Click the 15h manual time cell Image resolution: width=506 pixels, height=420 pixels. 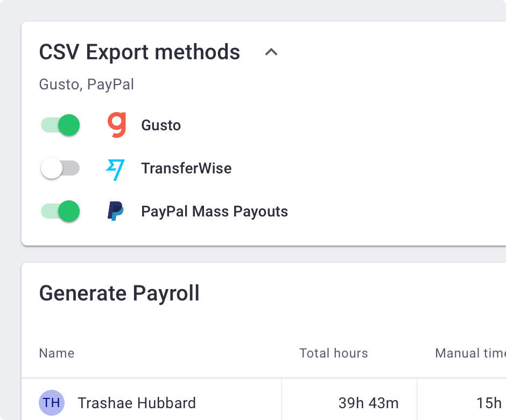[489, 403]
